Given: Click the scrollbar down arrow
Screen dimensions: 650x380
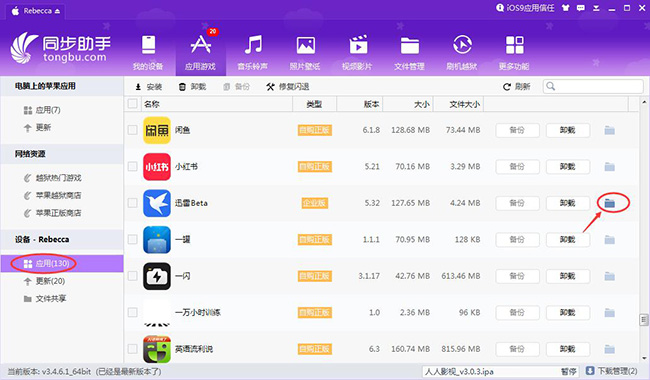Looking at the screenshot, I should tap(644, 358).
